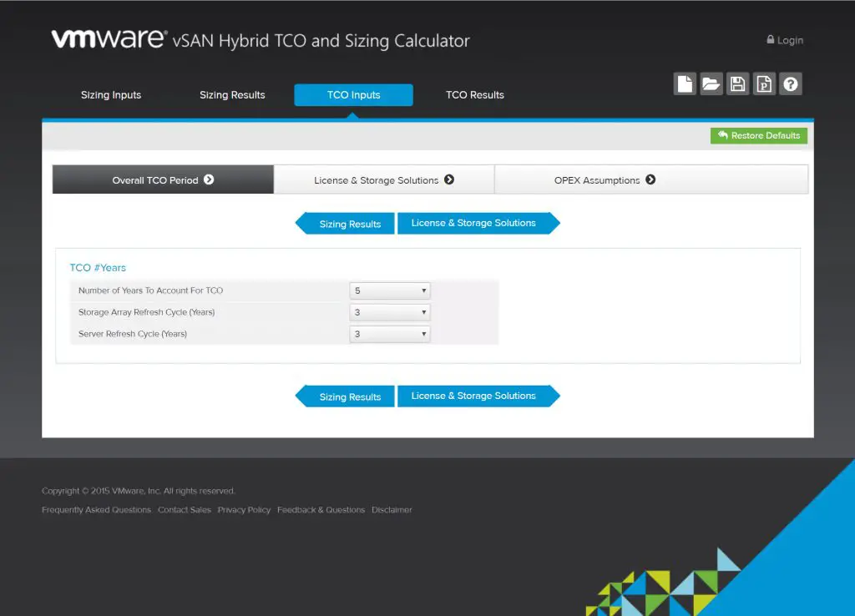Click upper Sizing Results back arrow button
Screen dimensions: 855x616
[x=345, y=224]
